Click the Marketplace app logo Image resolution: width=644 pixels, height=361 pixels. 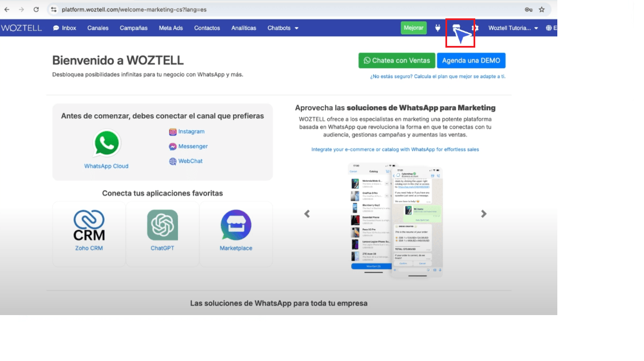click(236, 225)
